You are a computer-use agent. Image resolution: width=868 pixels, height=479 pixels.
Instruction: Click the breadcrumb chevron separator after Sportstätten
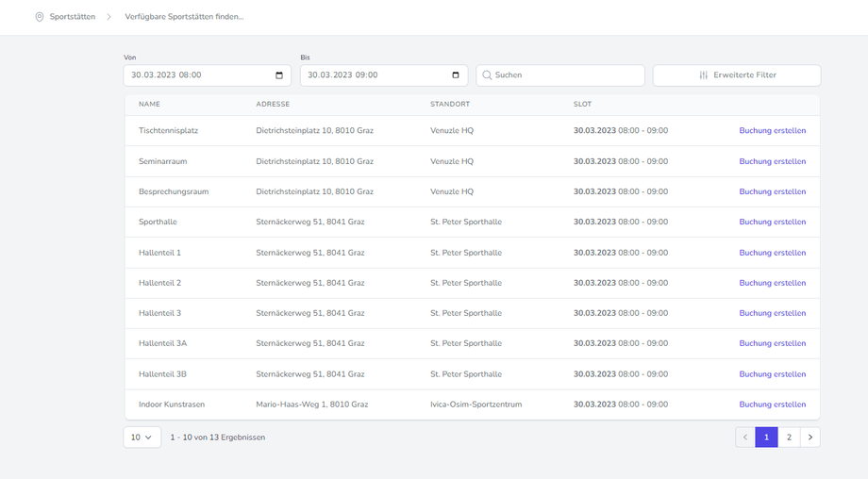click(109, 17)
